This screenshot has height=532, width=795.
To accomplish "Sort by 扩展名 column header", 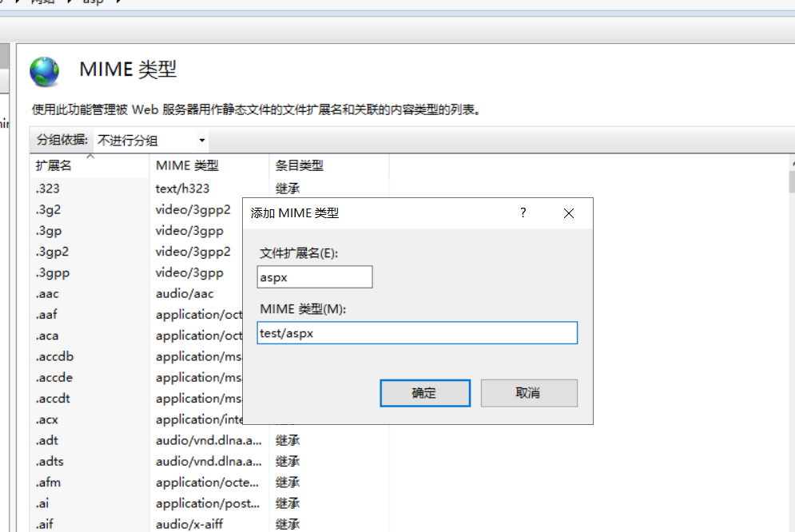I will (x=54, y=165).
